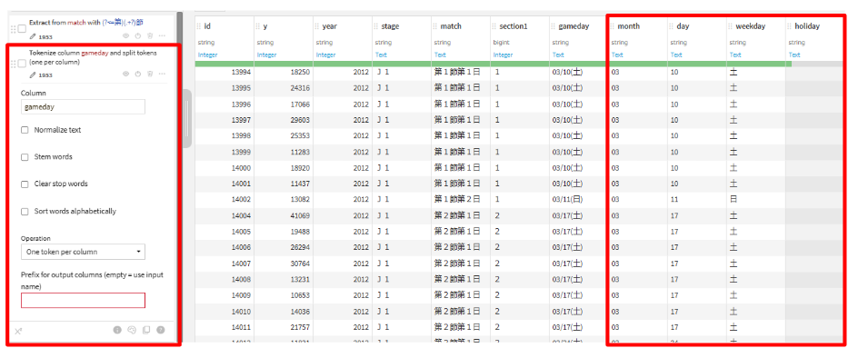Click the pencil icon on Tokenize gameday step
868x358 pixels.
33,75
